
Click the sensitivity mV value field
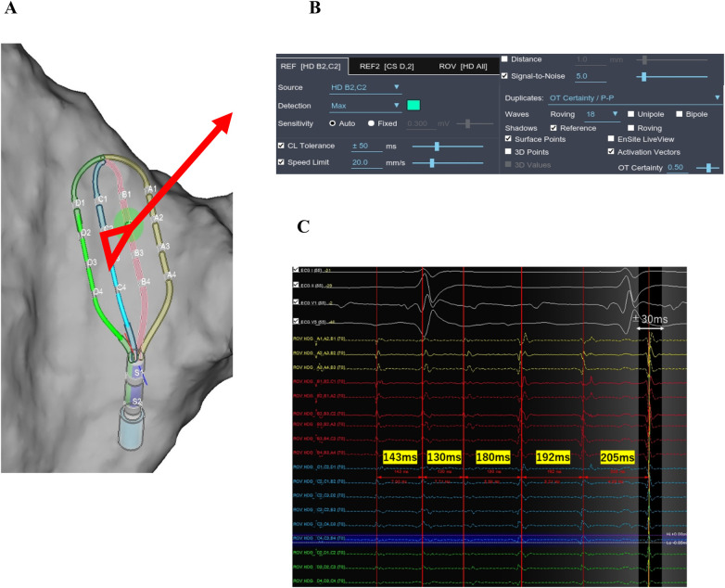pos(420,124)
